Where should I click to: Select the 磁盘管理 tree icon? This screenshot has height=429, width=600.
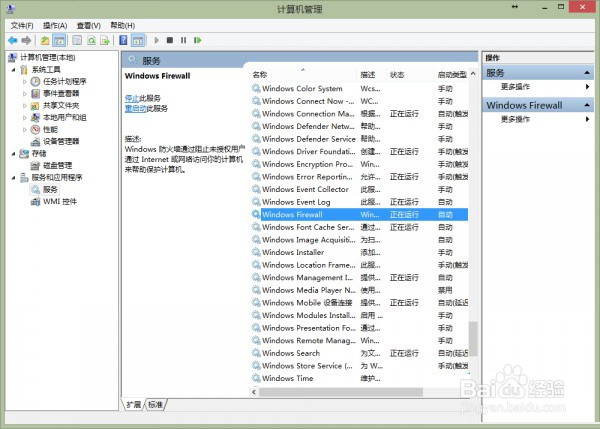[x=35, y=165]
